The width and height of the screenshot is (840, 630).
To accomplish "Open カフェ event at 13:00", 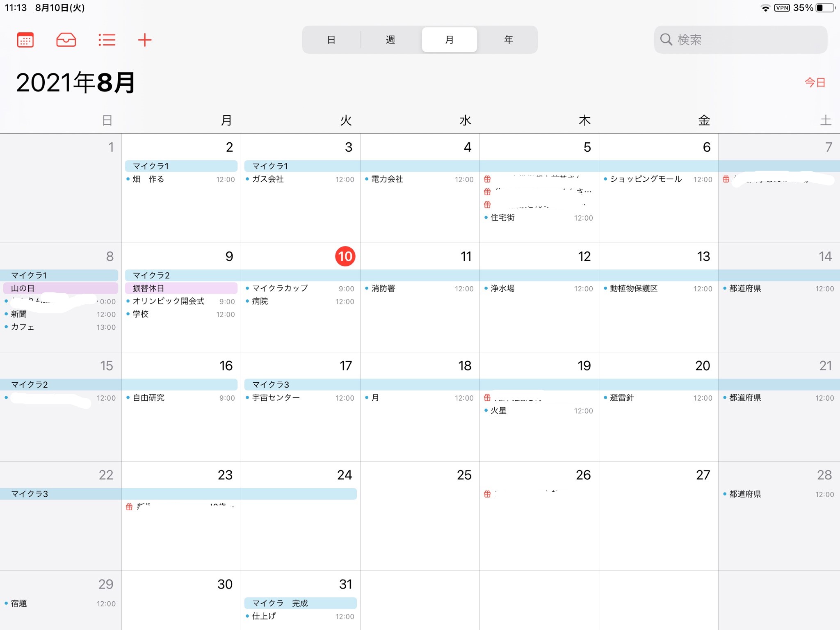I will pyautogui.click(x=60, y=327).
